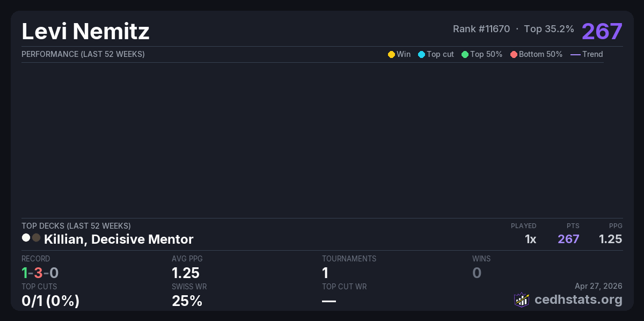Viewport: 644px width, 321px height.
Task: Click the cedhstats.org logo icon
Action: pos(522,300)
